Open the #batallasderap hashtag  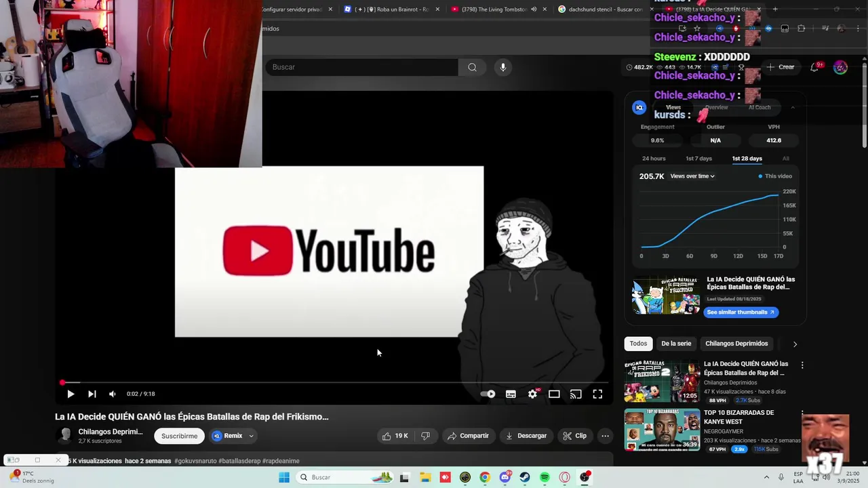click(x=239, y=461)
